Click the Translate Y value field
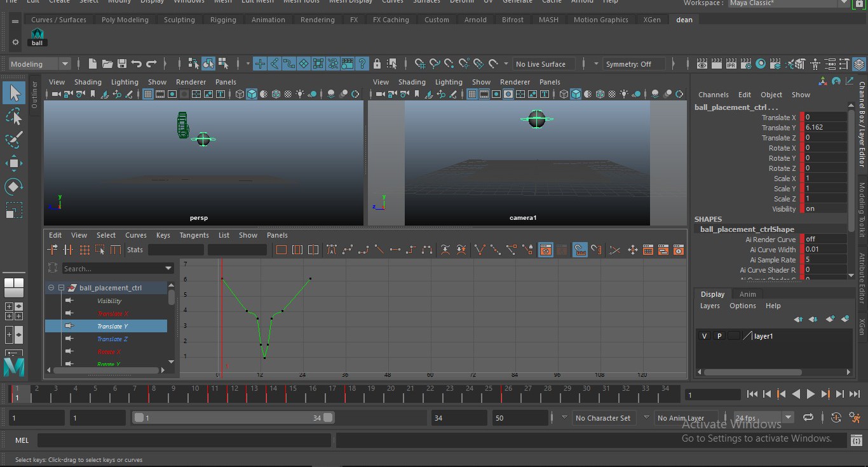This screenshot has height=467, width=868. coord(824,127)
